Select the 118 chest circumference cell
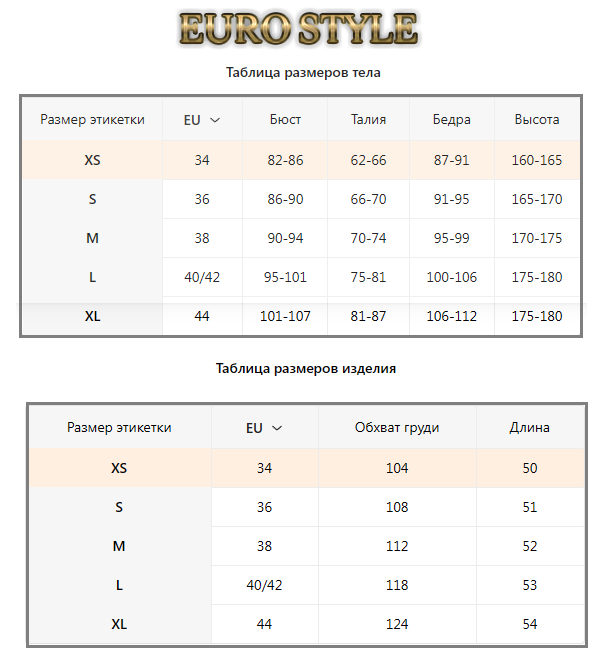Image resolution: width=601 pixels, height=665 pixels. [x=397, y=585]
